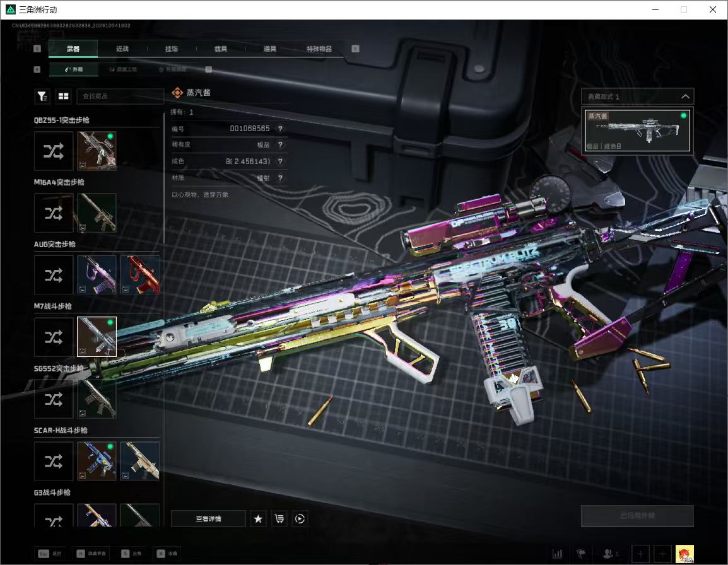Select the SG552 skin thumbnail
Image resolution: width=728 pixels, height=565 pixels.
pos(97,399)
